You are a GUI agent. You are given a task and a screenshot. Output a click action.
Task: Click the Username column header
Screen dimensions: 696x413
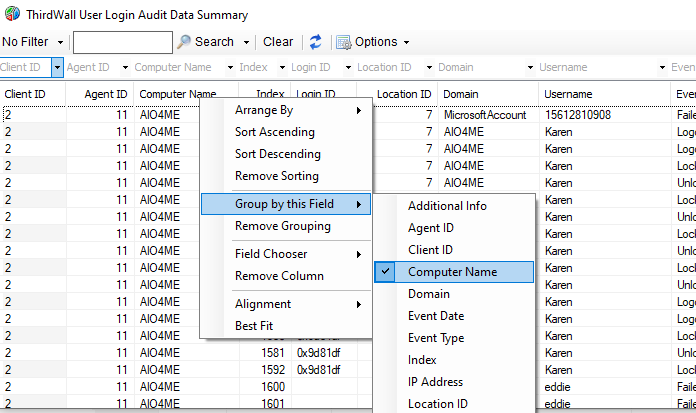click(x=605, y=94)
